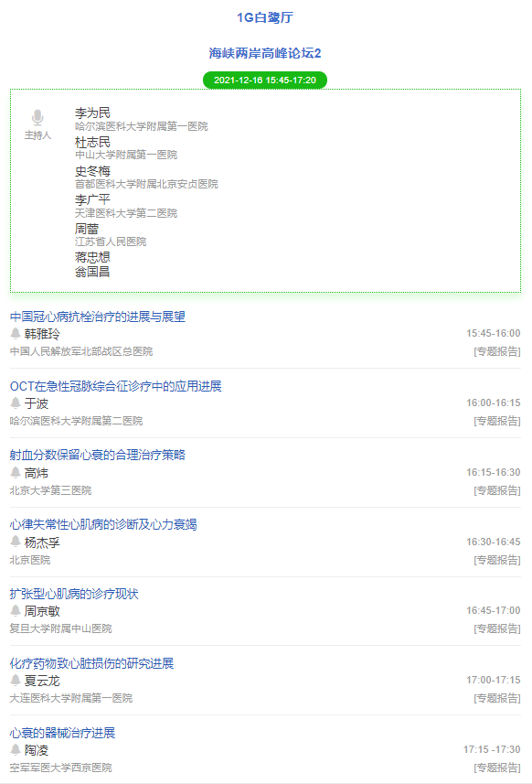Click the bell icon next to 周京敏
Screen dimensions: 532x784
[x=16, y=610]
